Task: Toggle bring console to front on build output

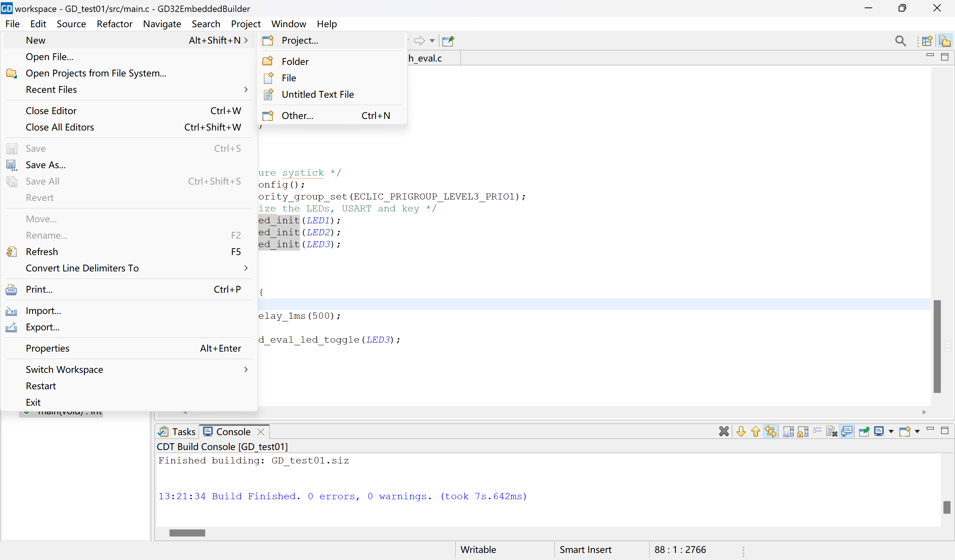Action: click(x=847, y=431)
